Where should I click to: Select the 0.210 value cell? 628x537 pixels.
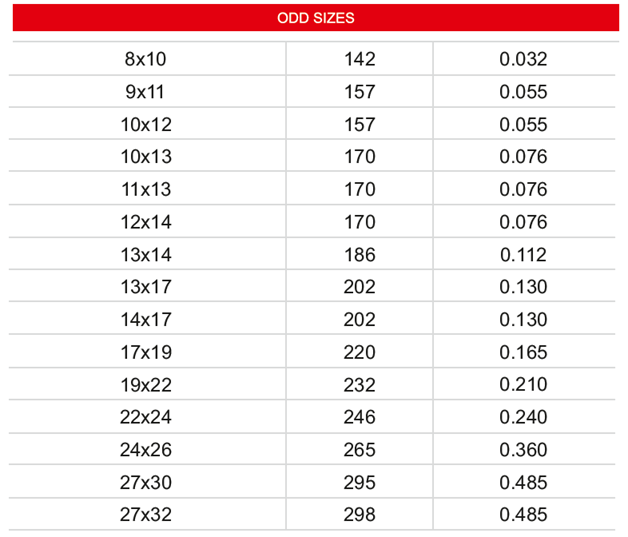click(x=523, y=385)
